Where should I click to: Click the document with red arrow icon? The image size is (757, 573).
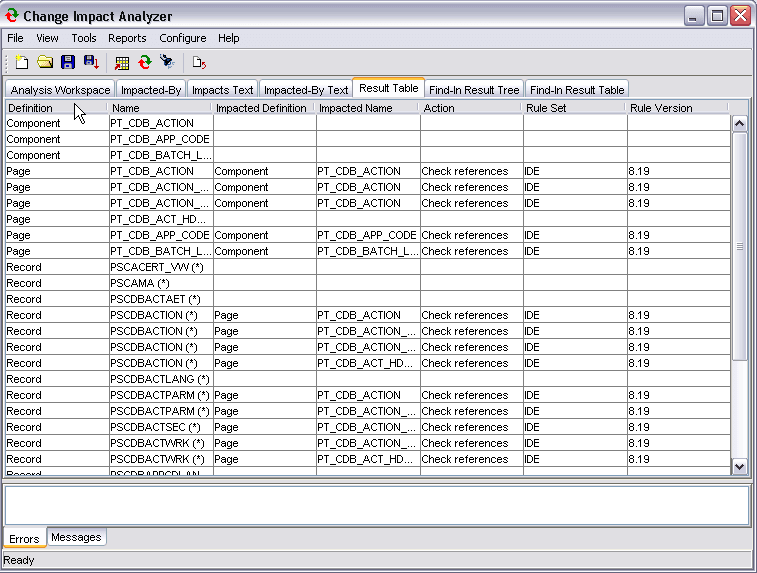pos(199,62)
